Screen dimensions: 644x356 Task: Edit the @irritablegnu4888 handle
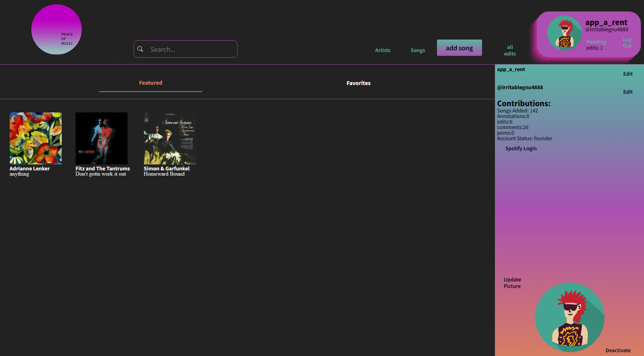[628, 92]
